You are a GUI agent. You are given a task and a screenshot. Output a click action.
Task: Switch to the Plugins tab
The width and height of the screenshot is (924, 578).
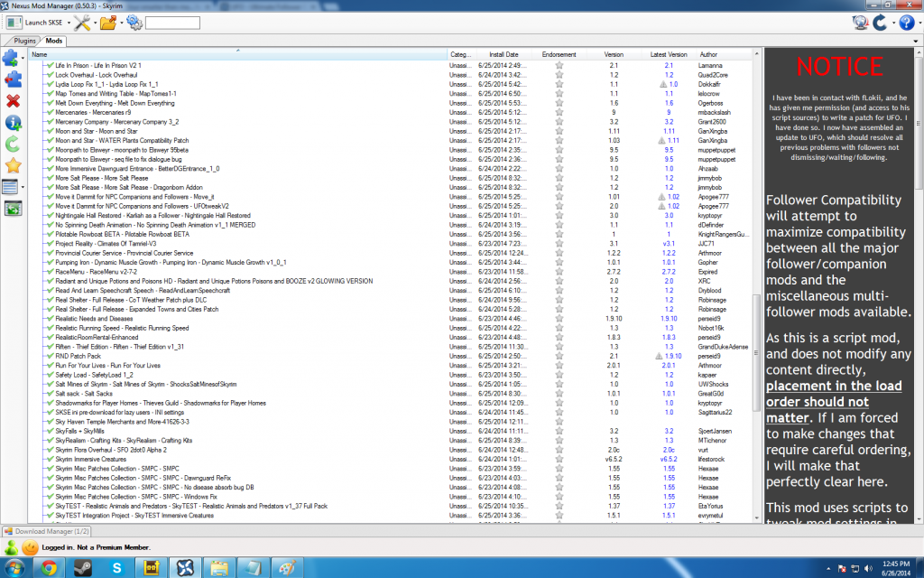point(24,42)
